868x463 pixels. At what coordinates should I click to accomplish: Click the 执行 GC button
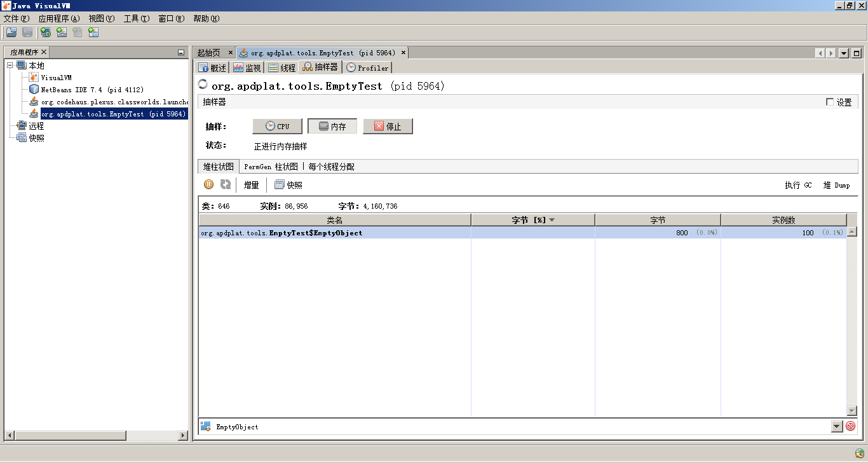coord(798,185)
